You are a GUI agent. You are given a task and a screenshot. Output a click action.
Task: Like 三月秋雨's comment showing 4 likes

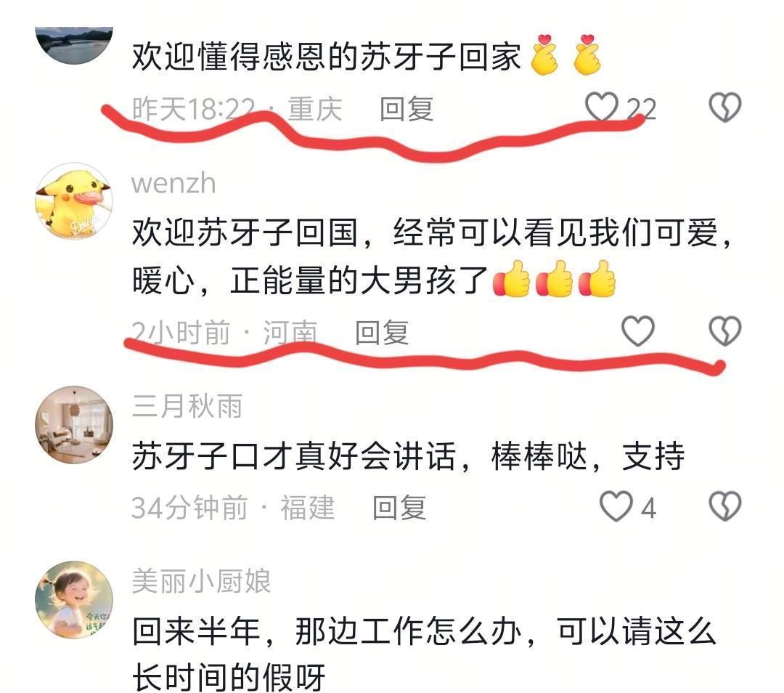click(x=616, y=506)
